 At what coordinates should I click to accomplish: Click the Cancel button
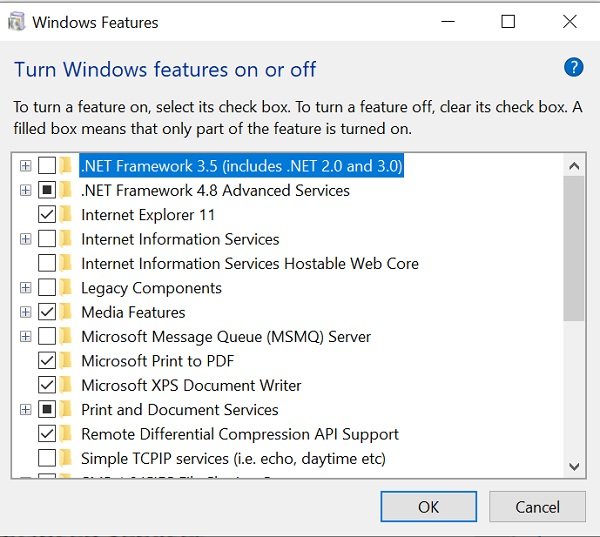pyautogui.click(x=537, y=507)
